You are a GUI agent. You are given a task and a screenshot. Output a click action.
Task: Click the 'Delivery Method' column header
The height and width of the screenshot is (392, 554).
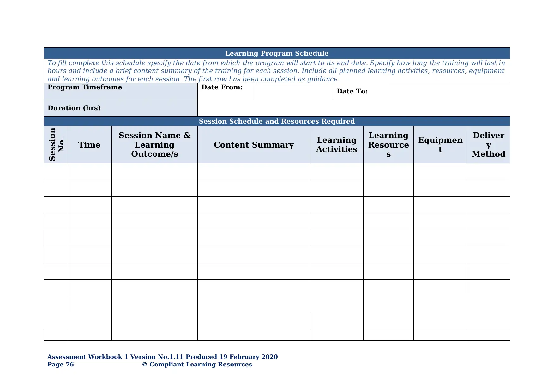(x=489, y=145)
